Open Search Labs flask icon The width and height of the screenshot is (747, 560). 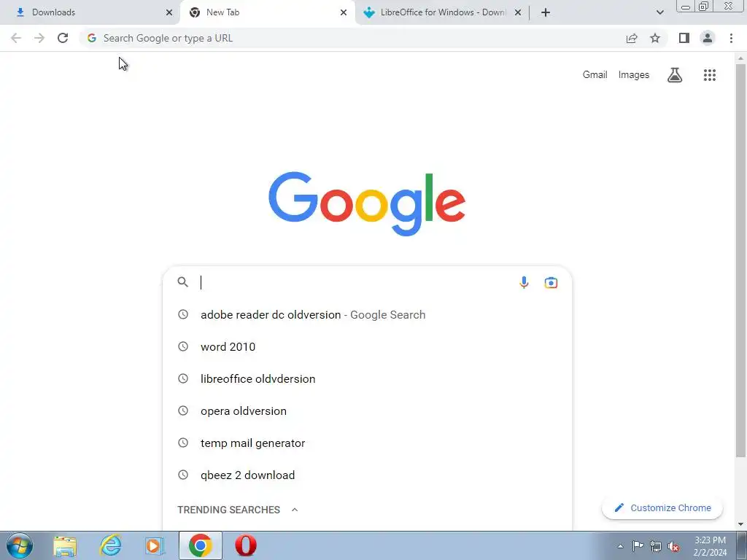pos(674,75)
